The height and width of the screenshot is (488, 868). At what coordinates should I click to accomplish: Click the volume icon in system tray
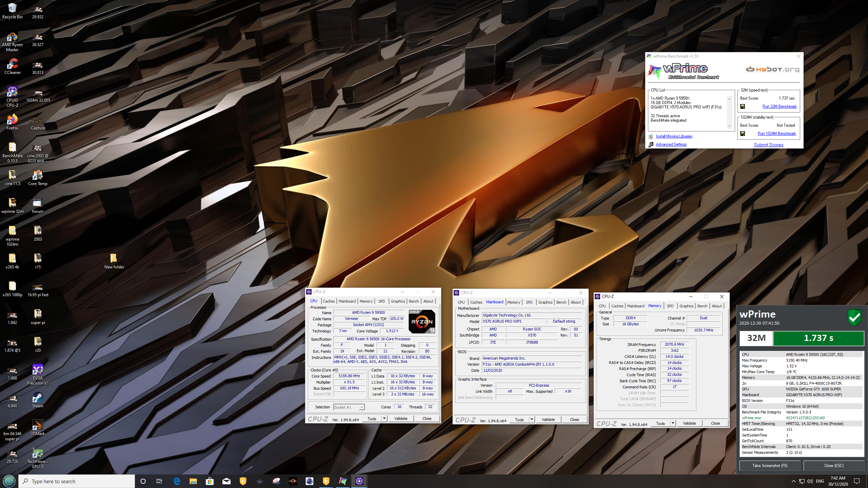(x=810, y=481)
